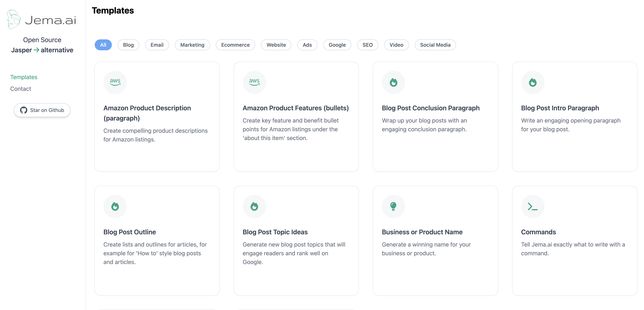Click AWS icon on Amazon Product Features card

(254, 82)
